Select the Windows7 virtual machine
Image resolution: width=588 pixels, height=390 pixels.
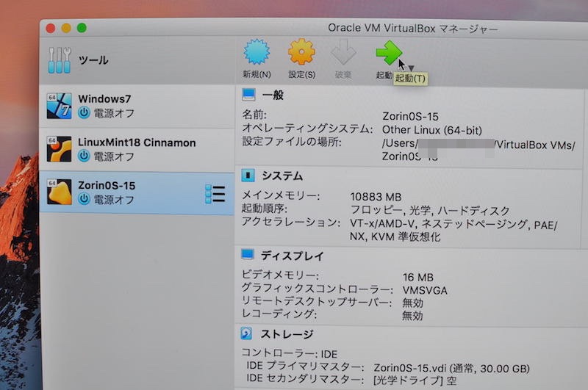[x=137, y=106]
